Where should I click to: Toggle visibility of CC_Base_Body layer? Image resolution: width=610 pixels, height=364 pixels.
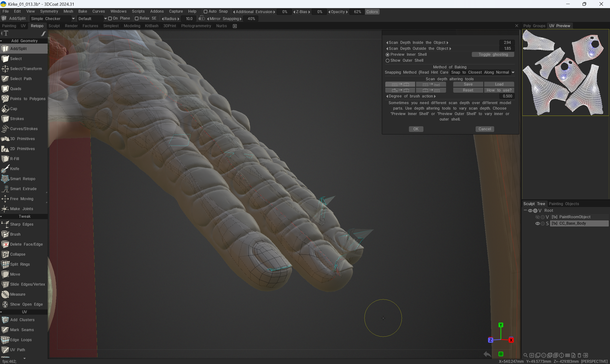537,223
